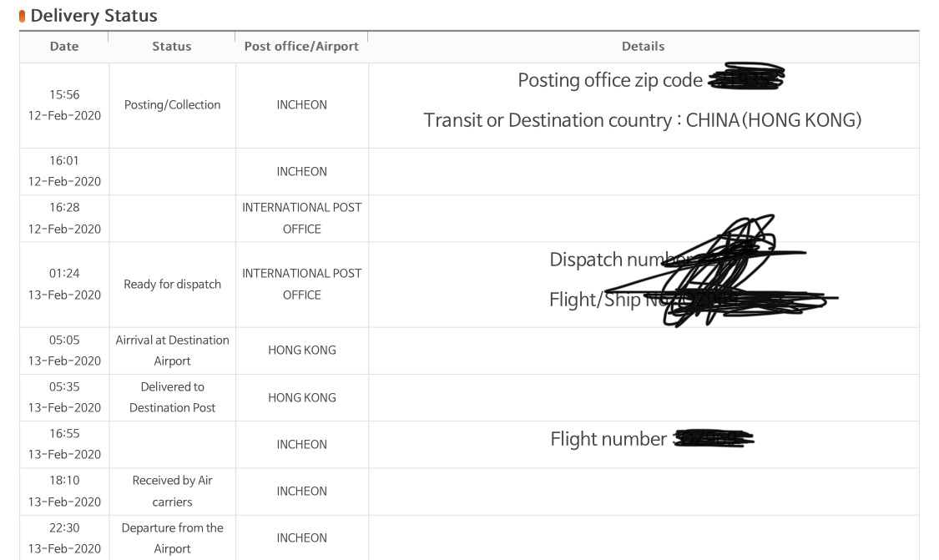Click Departure from the Airport status
939x560 pixels.
(x=173, y=537)
